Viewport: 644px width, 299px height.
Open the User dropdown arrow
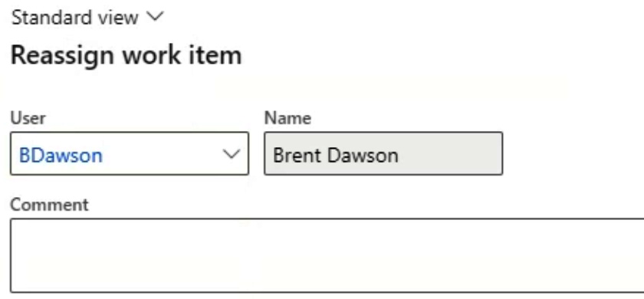232,154
